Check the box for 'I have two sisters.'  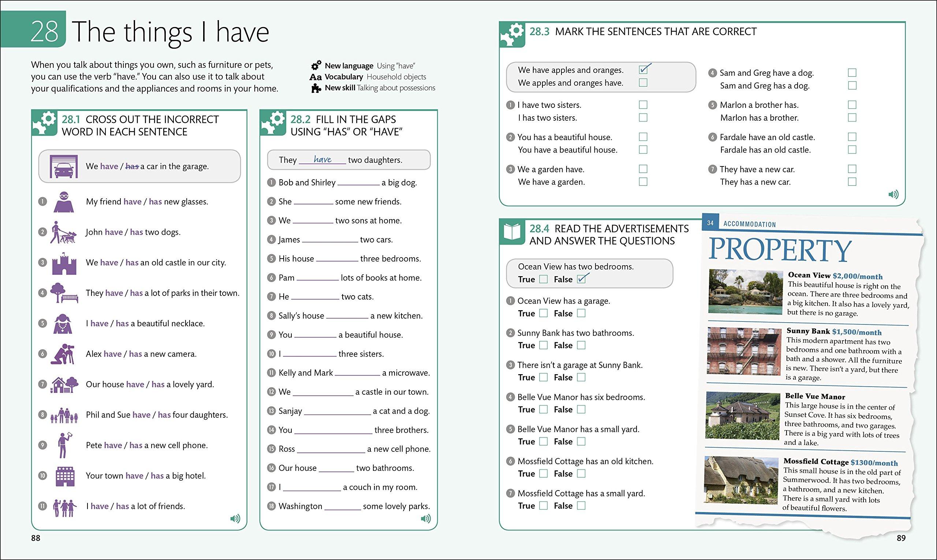click(x=643, y=105)
